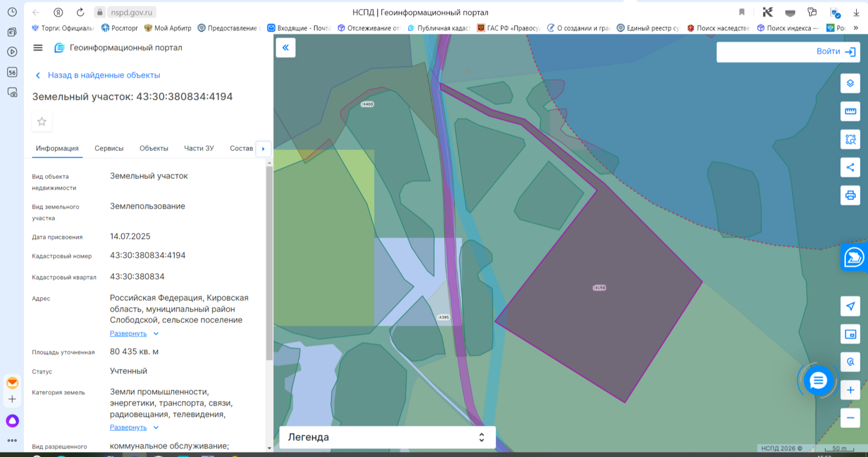The image size is (868, 457).
Task: Click the area value 80 435 кв. м
Action: tap(134, 352)
